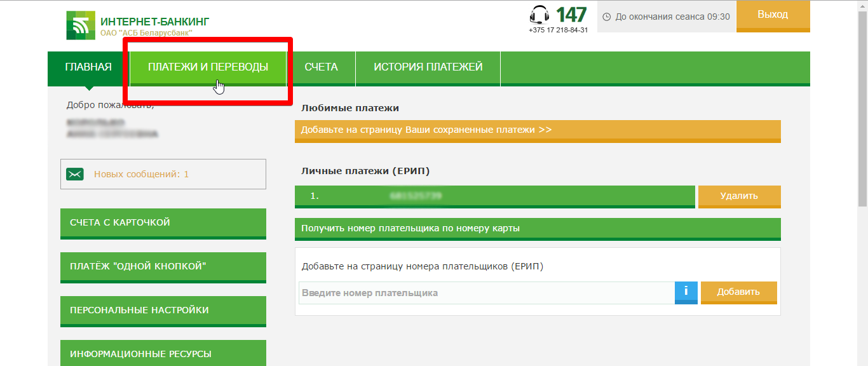Open the ПЛАТЕЖИ И ПЕРЕВОДЫ tab
Viewport: 868px width, 366px height.
[x=208, y=67]
